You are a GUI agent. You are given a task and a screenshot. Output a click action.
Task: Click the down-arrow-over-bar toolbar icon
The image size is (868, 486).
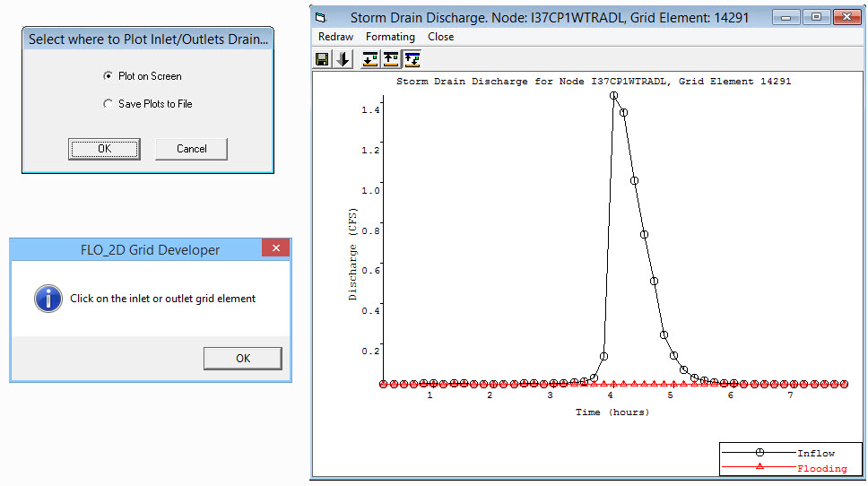coord(370,59)
